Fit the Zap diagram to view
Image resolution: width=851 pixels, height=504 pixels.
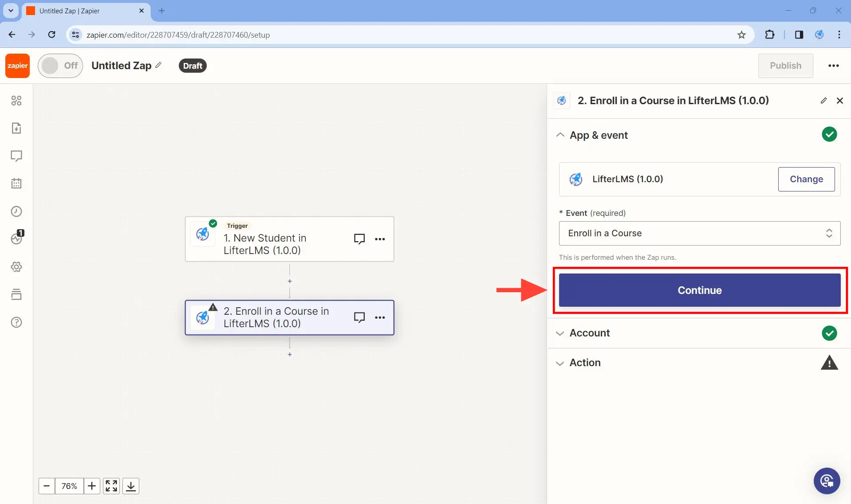[111, 486]
